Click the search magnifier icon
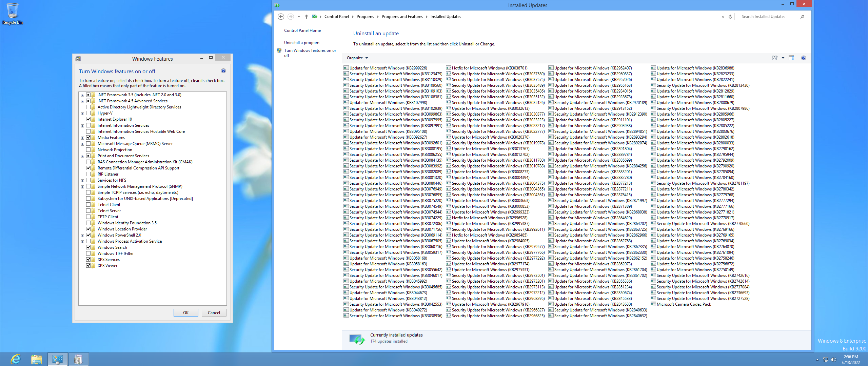The height and width of the screenshot is (366, 868). pos(802,17)
